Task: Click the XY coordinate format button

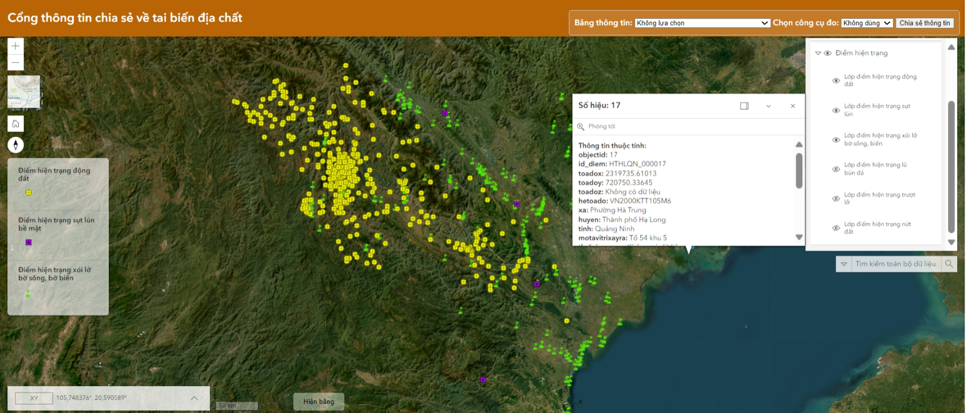Action: coord(34,398)
